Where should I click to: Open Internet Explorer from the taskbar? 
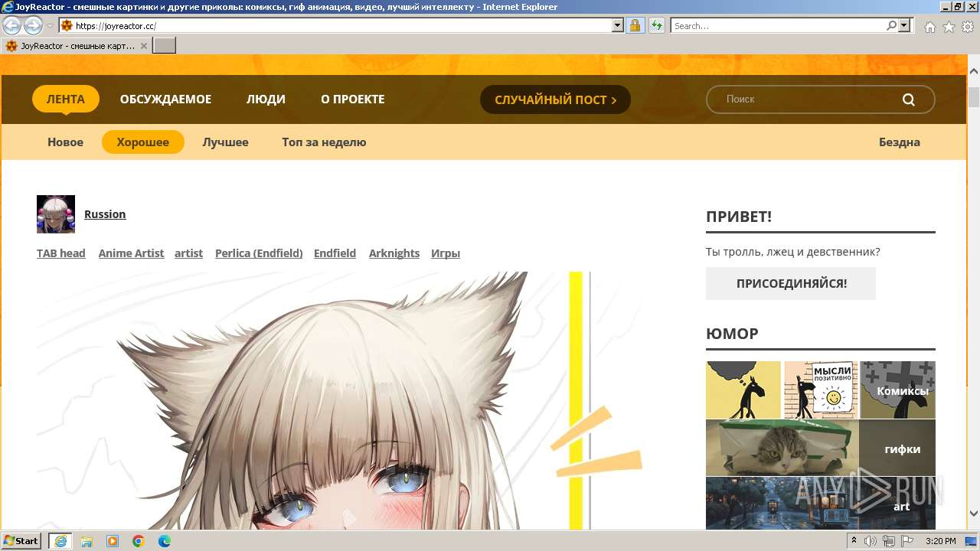[60, 541]
